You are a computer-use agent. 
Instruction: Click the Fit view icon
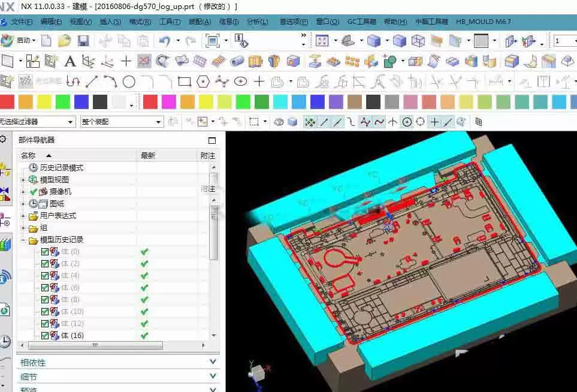click(212, 41)
